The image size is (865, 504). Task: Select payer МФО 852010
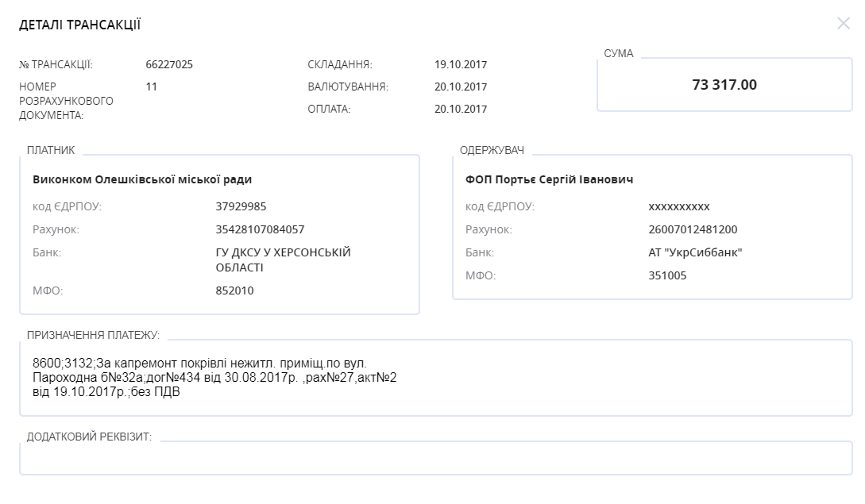tap(234, 290)
